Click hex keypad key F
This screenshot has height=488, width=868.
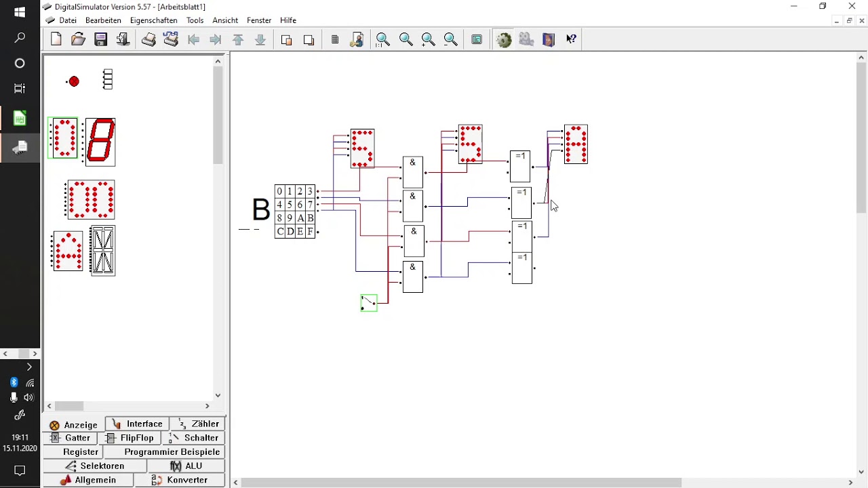(x=311, y=231)
